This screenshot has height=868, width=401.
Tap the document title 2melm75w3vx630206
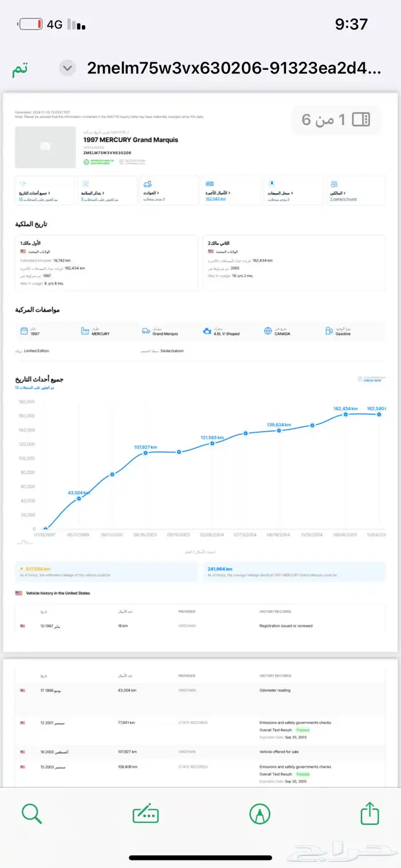(234, 69)
